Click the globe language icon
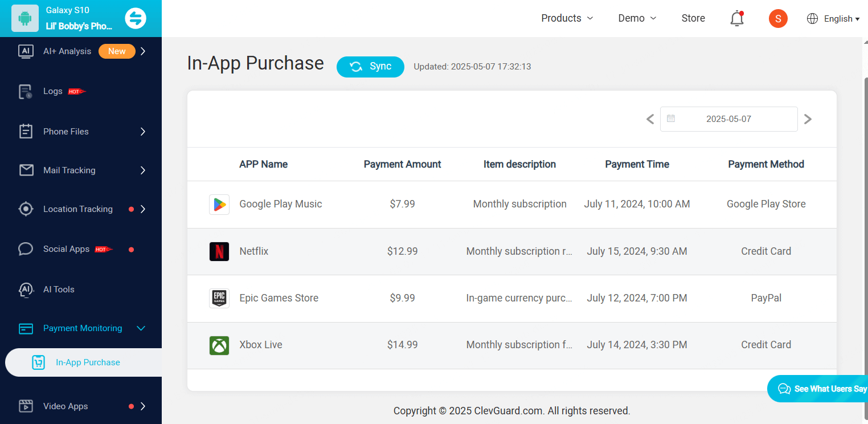Image resolution: width=868 pixels, height=424 pixels. click(x=812, y=18)
